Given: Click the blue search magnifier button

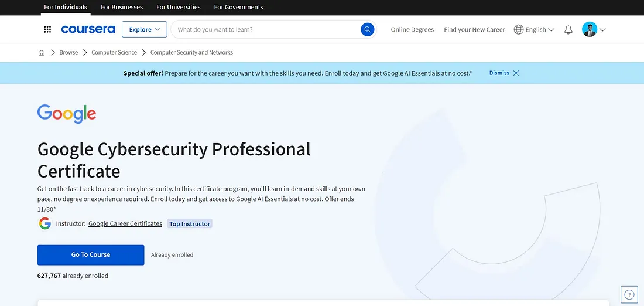Looking at the screenshot, I should coord(368,29).
